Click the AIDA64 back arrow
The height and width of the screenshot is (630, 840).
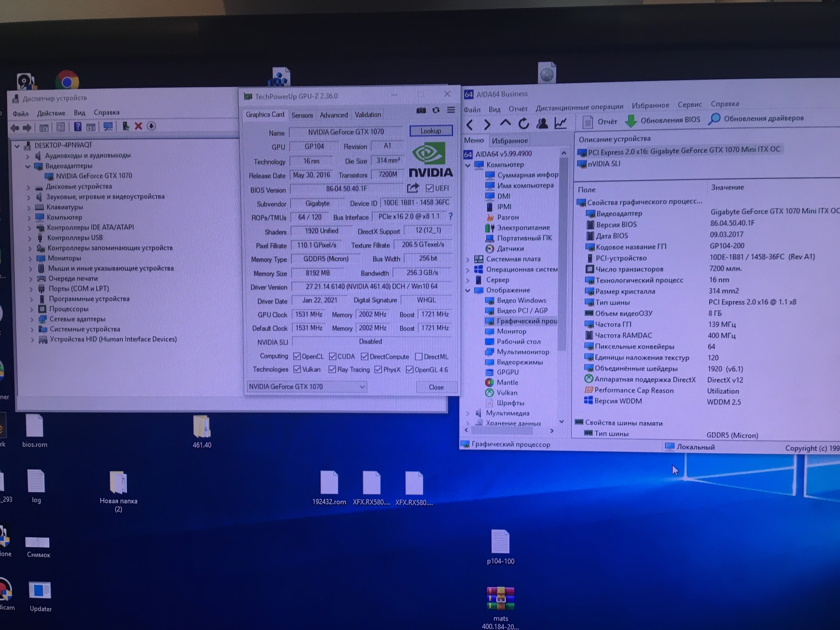click(x=470, y=124)
